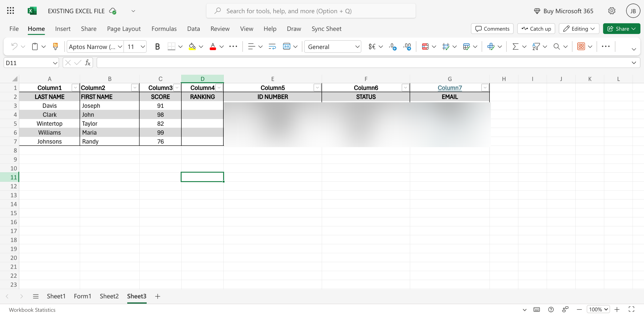The image size is (644, 314).
Task: Open the Column5 filter dropdown
Action: [x=317, y=88]
